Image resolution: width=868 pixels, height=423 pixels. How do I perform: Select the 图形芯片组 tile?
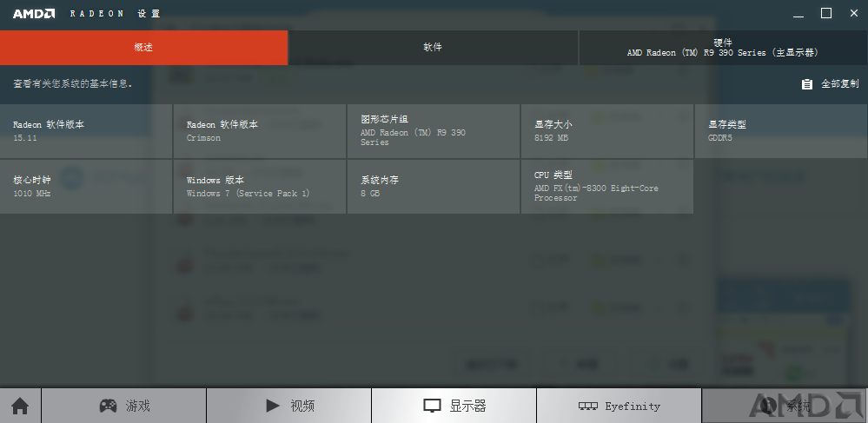click(x=434, y=131)
